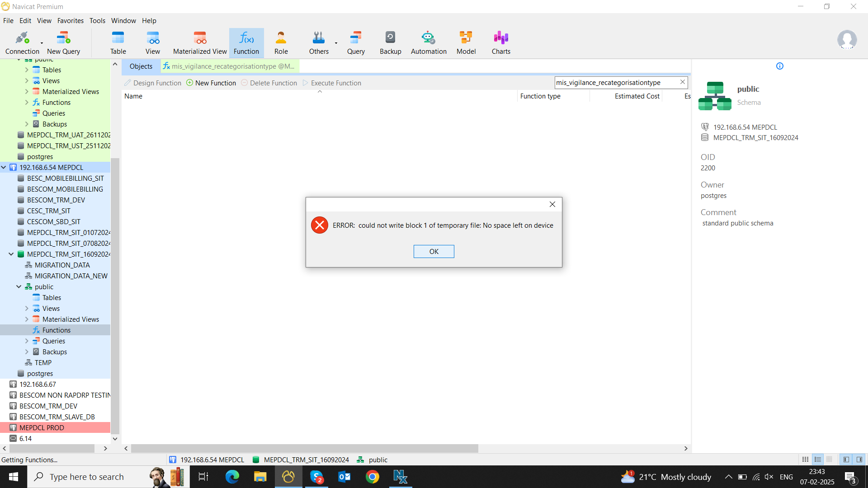Open the Model toolbar icon
Screen dimensions: 868x488
point(466,43)
